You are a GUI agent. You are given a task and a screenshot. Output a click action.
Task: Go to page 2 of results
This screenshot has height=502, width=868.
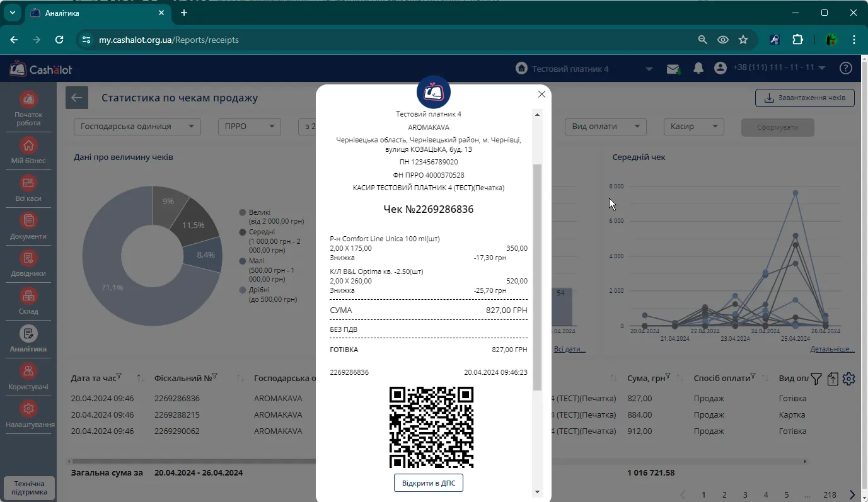(724, 495)
